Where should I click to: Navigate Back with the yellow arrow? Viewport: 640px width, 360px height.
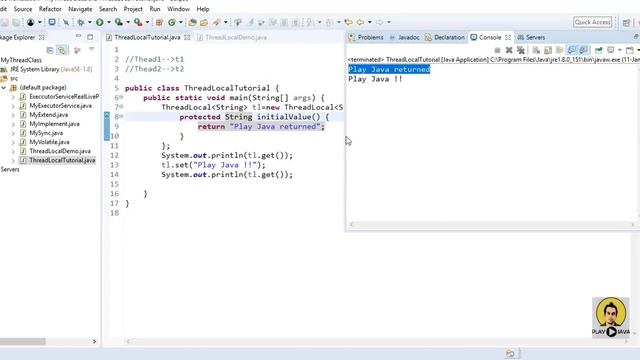click(x=360, y=22)
